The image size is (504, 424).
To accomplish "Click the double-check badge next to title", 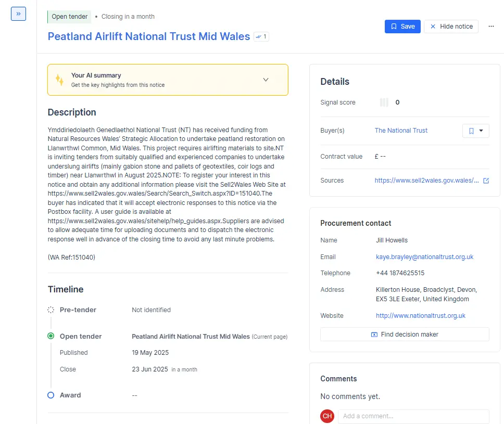I will click(261, 36).
